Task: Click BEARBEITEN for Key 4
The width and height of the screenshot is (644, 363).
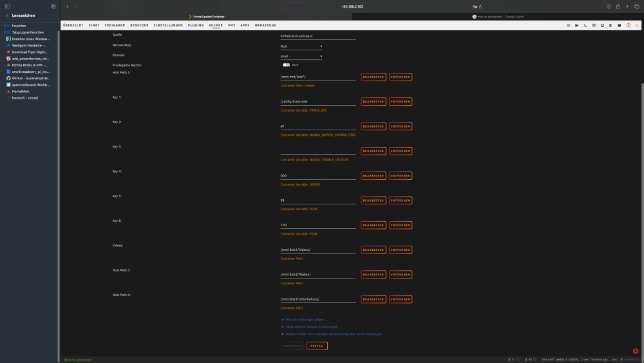Action: click(x=374, y=175)
